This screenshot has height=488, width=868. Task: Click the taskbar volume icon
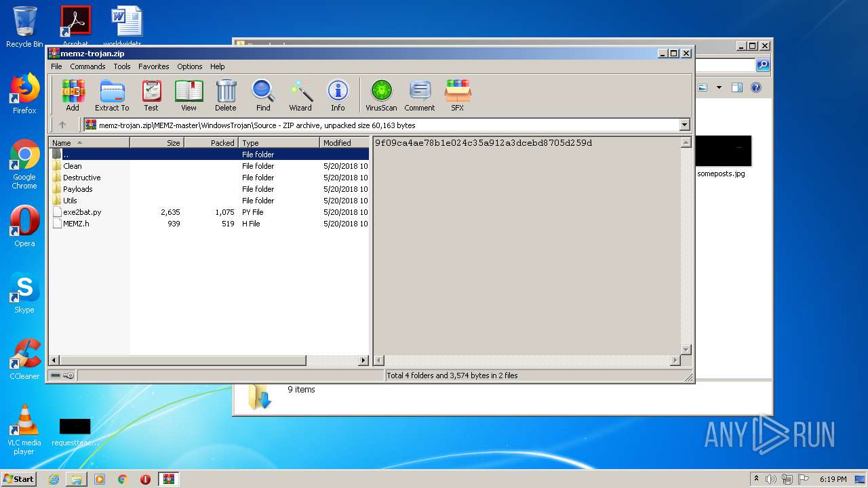click(771, 479)
